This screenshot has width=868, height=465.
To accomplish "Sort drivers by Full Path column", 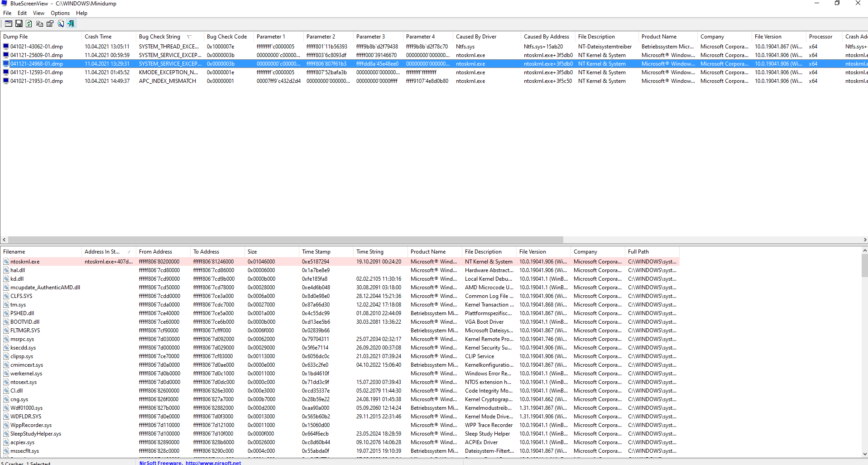I will click(652, 252).
